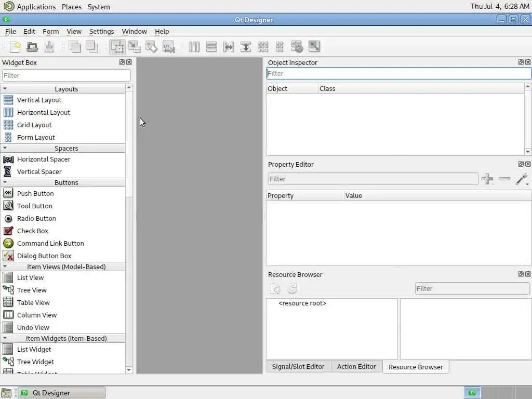The image size is (532, 399).
Task: Open the File menu
Action: point(10,32)
